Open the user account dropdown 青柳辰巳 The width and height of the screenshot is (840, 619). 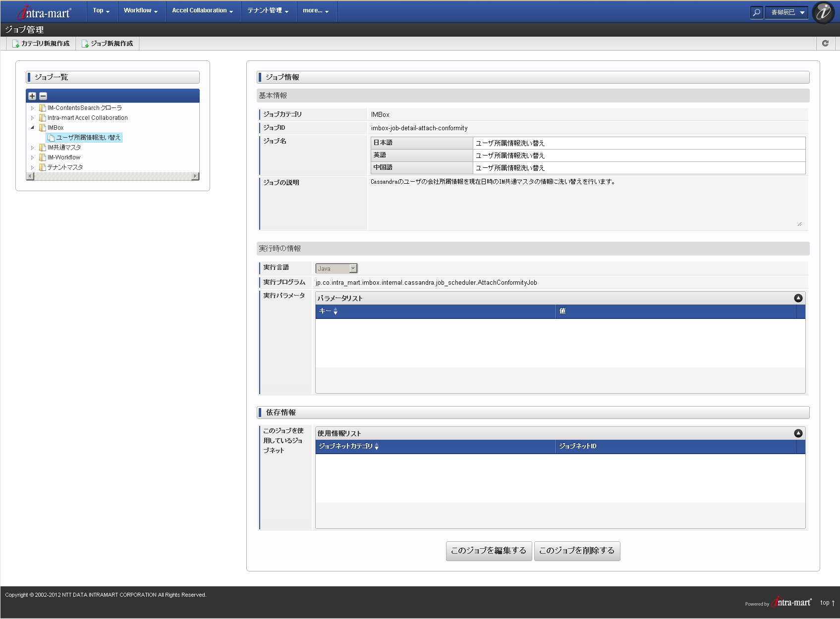787,12
